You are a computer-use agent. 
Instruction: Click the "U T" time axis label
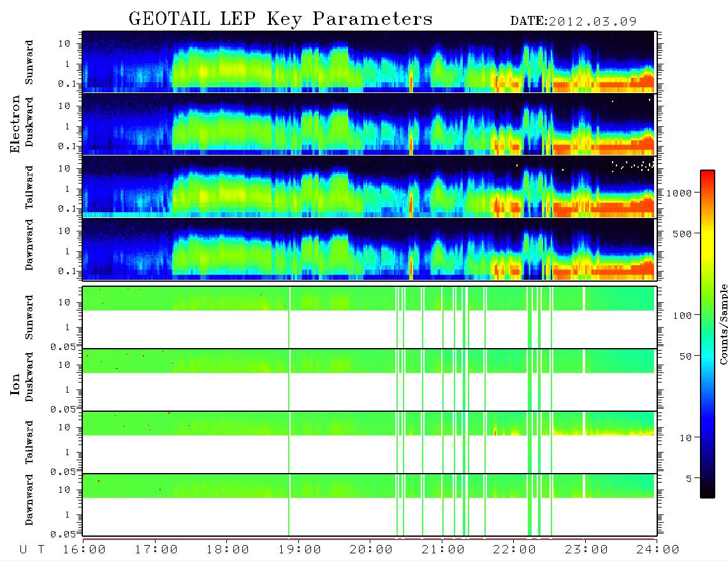(32, 550)
